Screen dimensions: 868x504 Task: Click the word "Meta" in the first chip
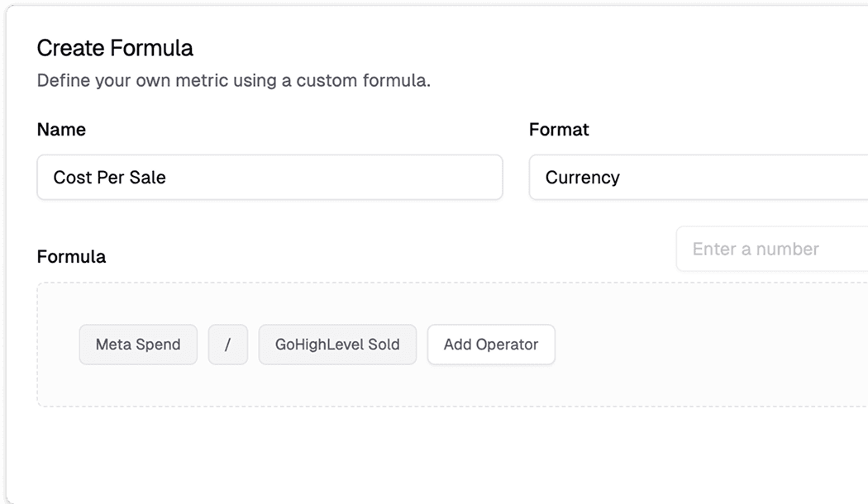coord(112,345)
